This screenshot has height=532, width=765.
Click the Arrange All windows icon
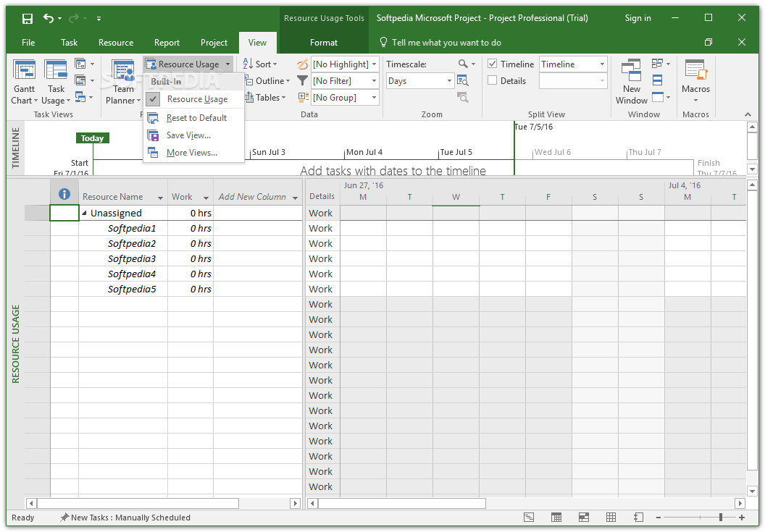click(x=657, y=80)
